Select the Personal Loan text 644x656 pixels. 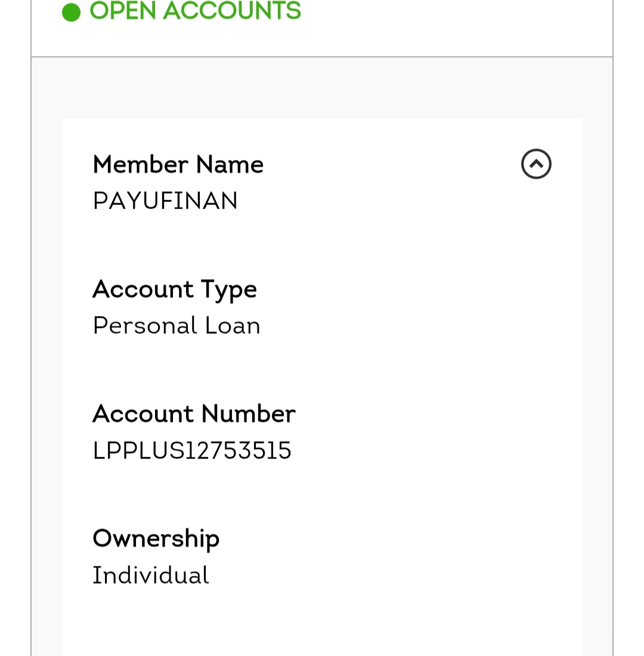click(x=177, y=326)
